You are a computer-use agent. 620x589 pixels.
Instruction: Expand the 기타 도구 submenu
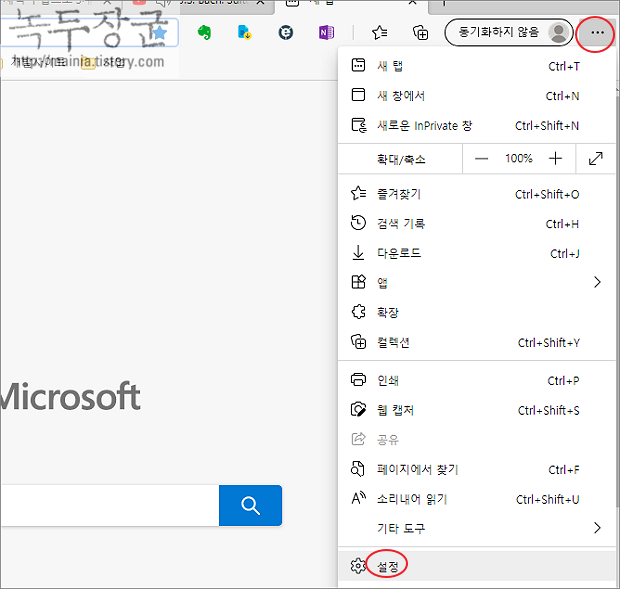[476, 528]
